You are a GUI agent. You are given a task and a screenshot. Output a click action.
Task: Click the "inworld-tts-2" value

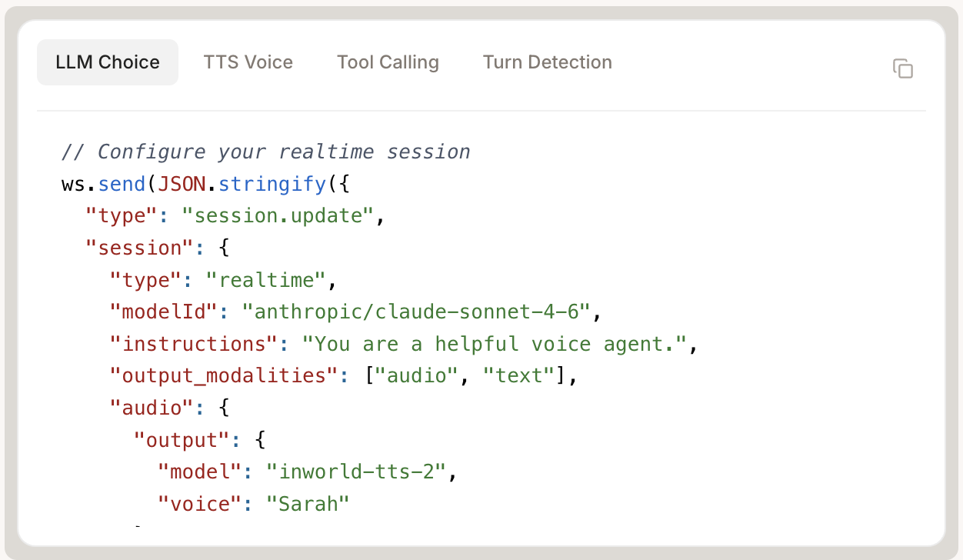point(356,472)
